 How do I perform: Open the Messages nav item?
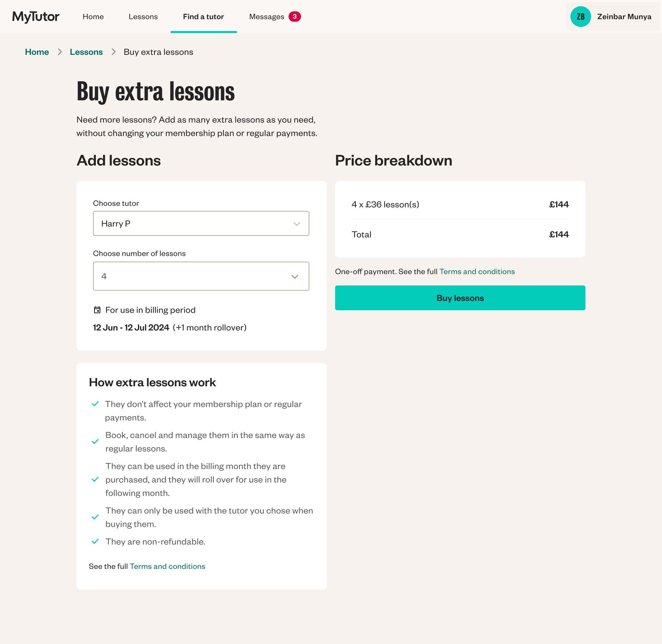(267, 17)
